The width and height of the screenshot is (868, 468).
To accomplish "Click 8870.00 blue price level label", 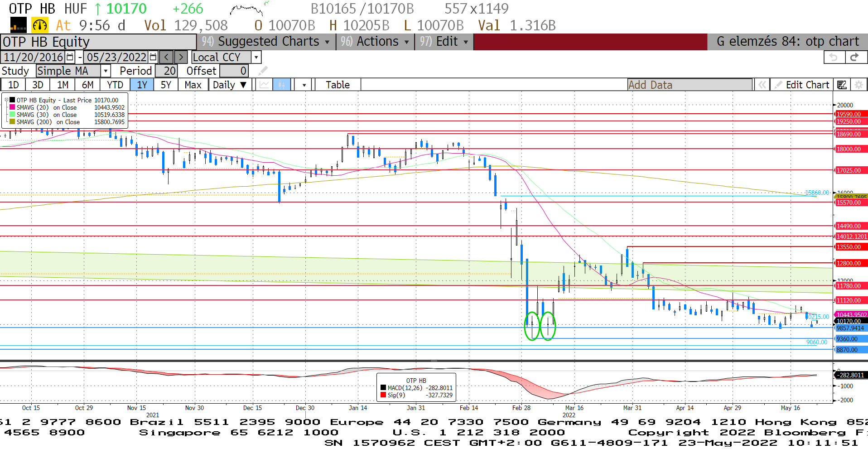I will [851, 350].
